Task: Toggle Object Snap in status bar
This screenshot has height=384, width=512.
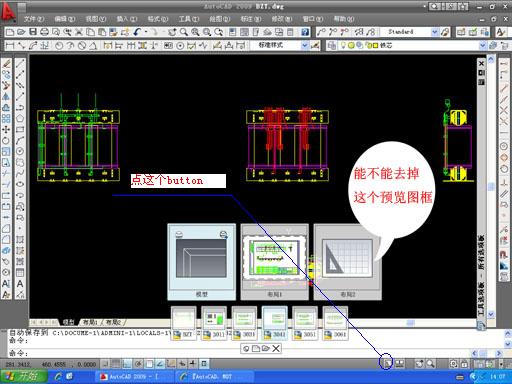Action: point(149,364)
